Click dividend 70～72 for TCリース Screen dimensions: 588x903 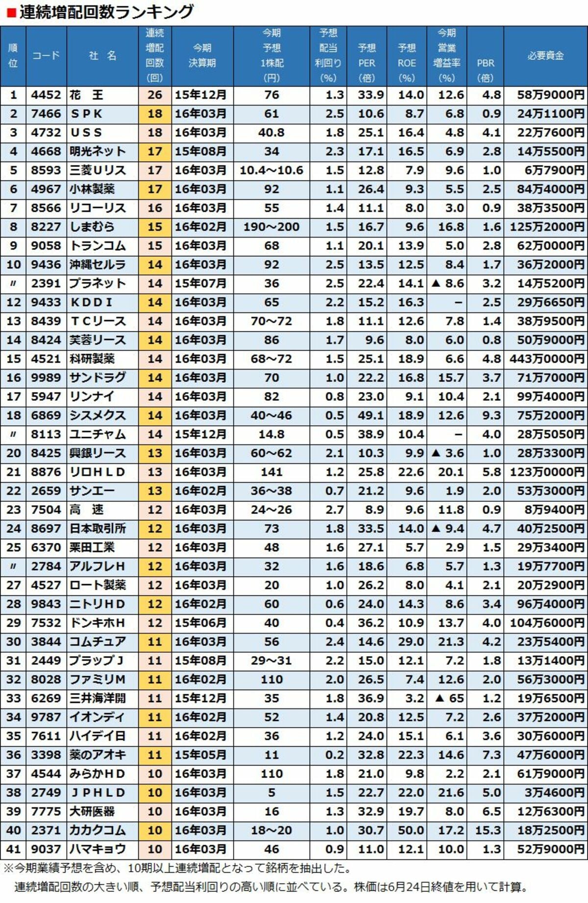pos(271,321)
